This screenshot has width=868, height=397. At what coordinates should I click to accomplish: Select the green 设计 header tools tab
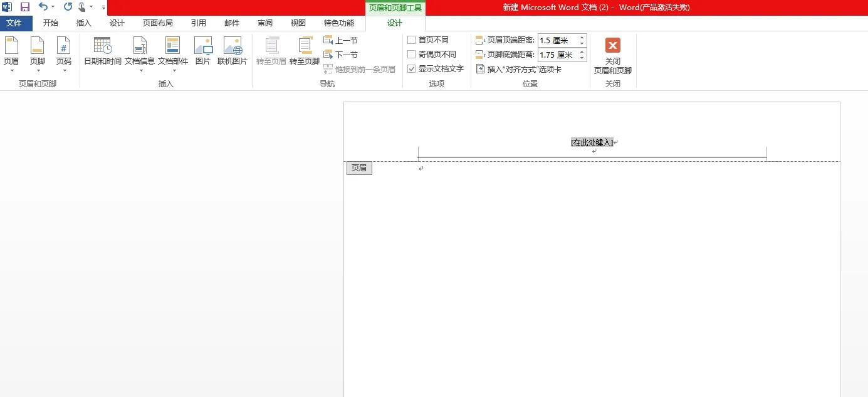pyautogui.click(x=395, y=23)
